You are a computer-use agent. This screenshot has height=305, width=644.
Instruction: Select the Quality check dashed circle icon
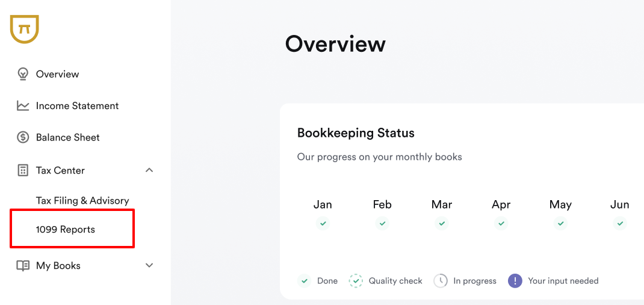pos(356,281)
